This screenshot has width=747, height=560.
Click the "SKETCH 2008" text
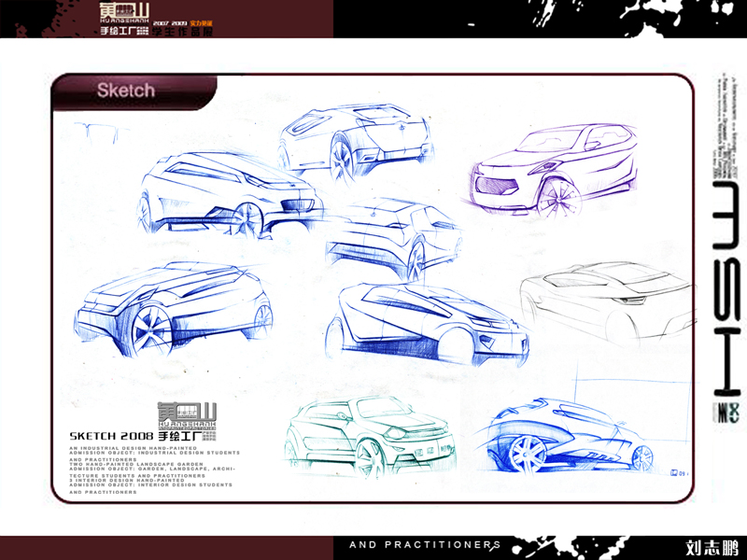tap(111, 436)
